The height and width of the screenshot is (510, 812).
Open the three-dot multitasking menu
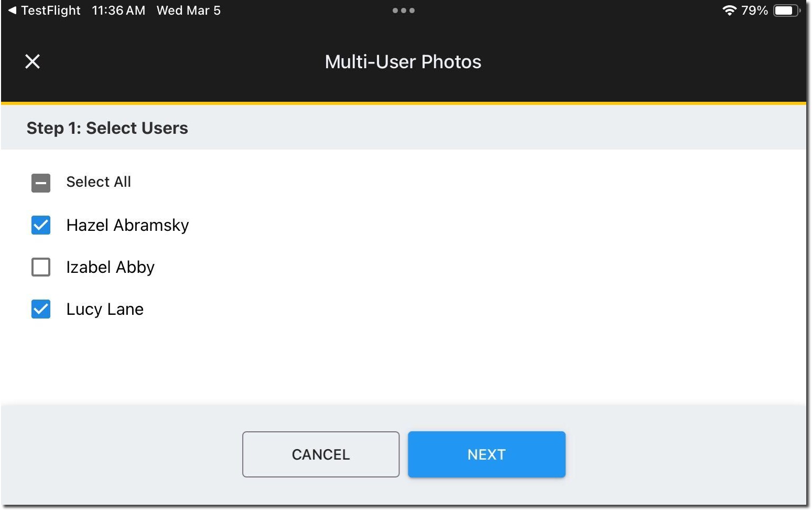(x=403, y=10)
